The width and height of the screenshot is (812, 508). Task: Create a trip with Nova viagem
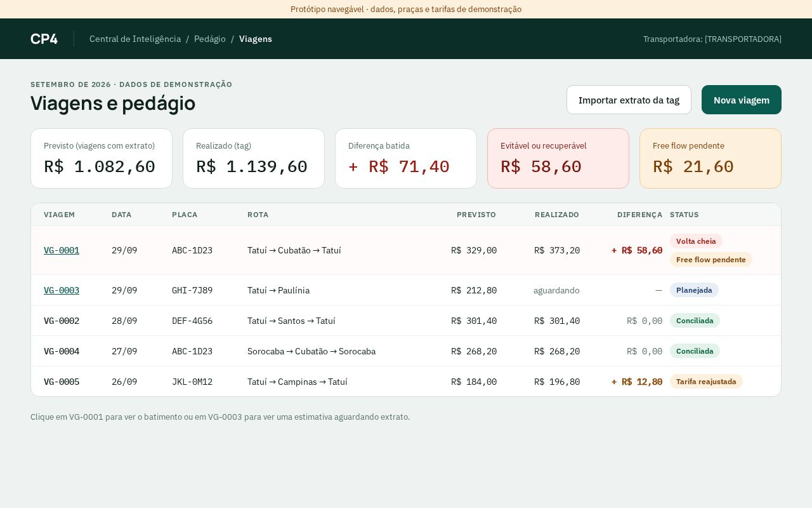click(x=742, y=100)
